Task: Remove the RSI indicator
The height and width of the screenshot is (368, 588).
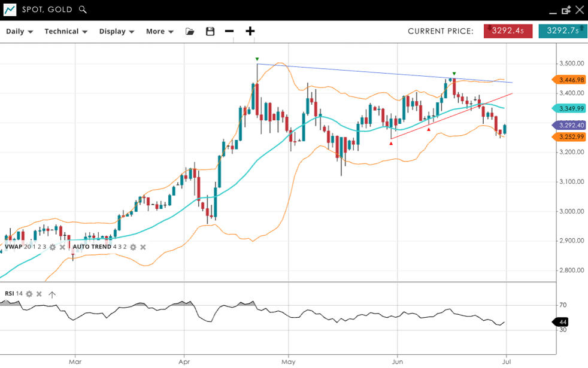Action: (x=39, y=294)
